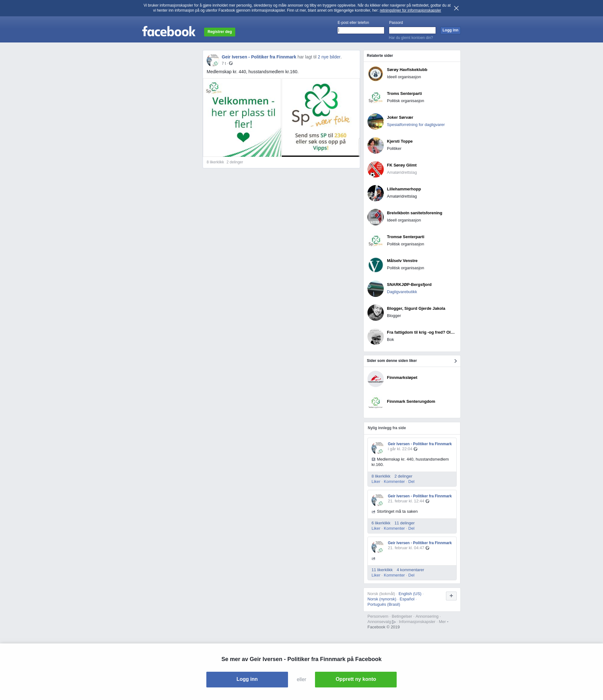The width and height of the screenshot is (603, 700).
Task: Open 'Har du glemt kontoen din?' link
Action: [410, 37]
